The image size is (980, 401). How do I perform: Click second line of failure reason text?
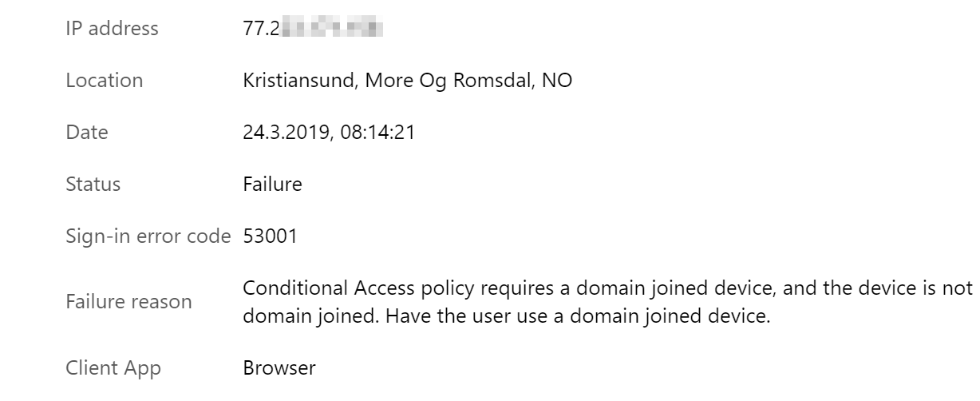pos(507,315)
